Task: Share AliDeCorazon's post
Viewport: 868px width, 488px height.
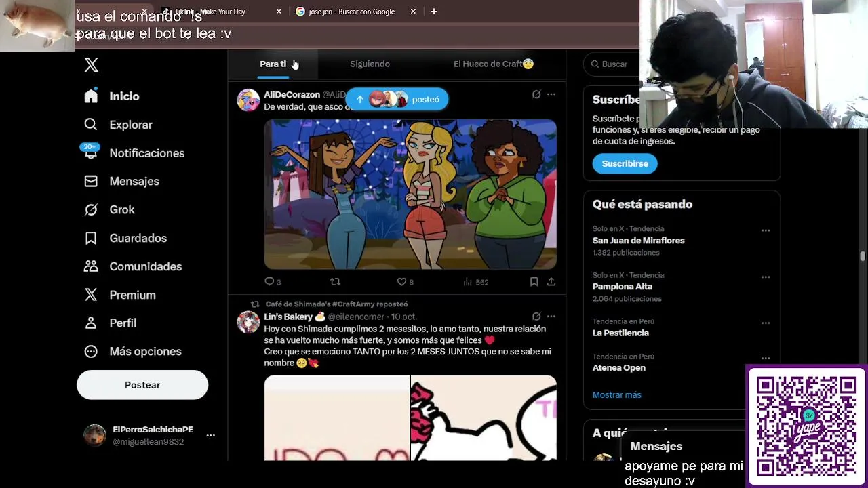Action: pyautogui.click(x=551, y=281)
